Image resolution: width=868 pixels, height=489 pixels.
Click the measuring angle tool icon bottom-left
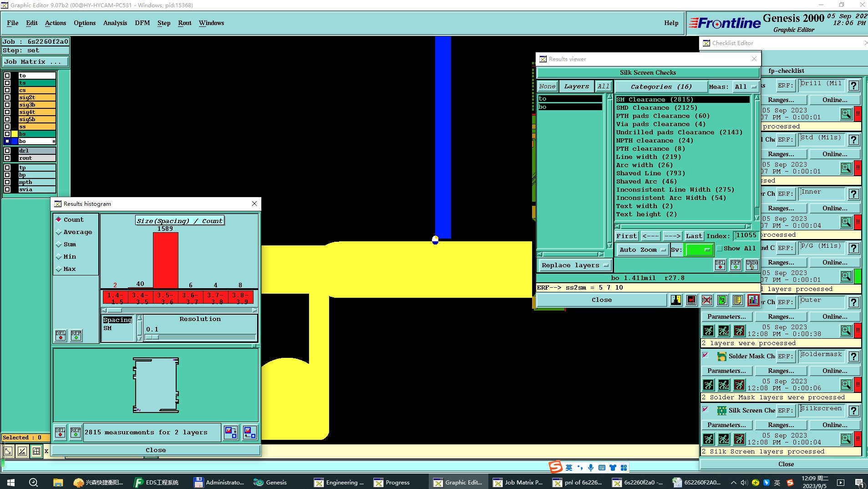pos(22,451)
